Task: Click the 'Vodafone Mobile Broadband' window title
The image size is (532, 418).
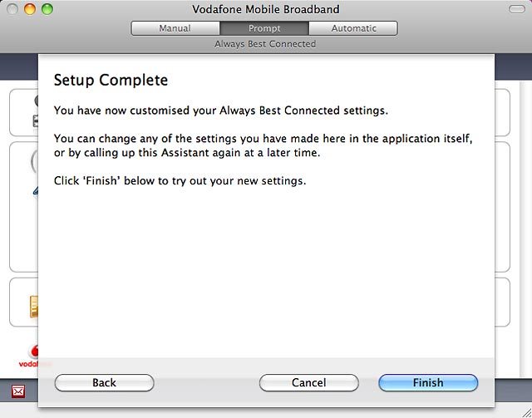Action: [x=266, y=9]
